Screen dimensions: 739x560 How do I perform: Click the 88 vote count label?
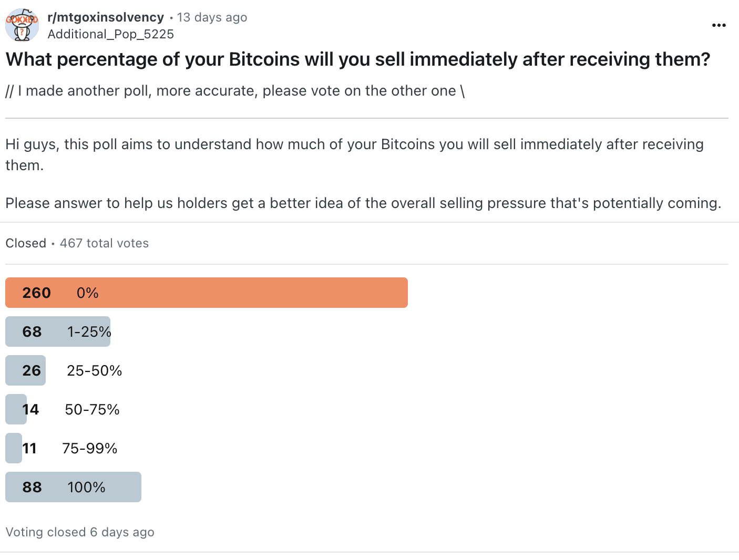click(32, 487)
